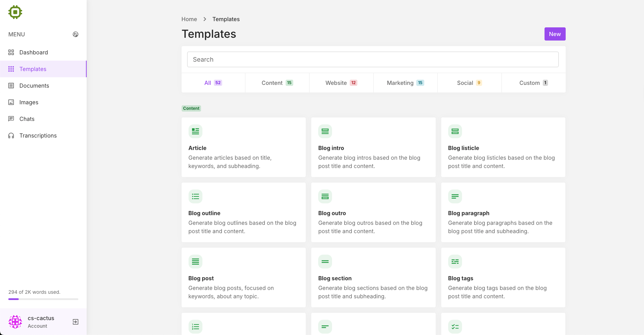Open Dashboard from the sidebar menu

(x=34, y=52)
